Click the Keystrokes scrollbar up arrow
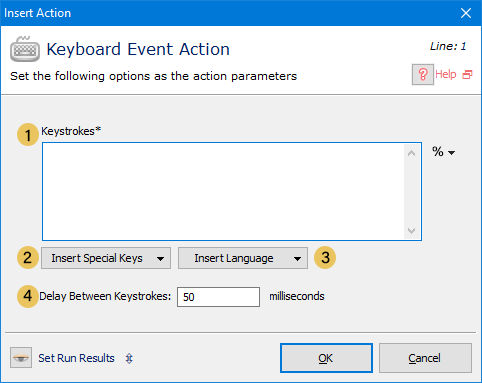The height and width of the screenshot is (383, 482). point(411,153)
